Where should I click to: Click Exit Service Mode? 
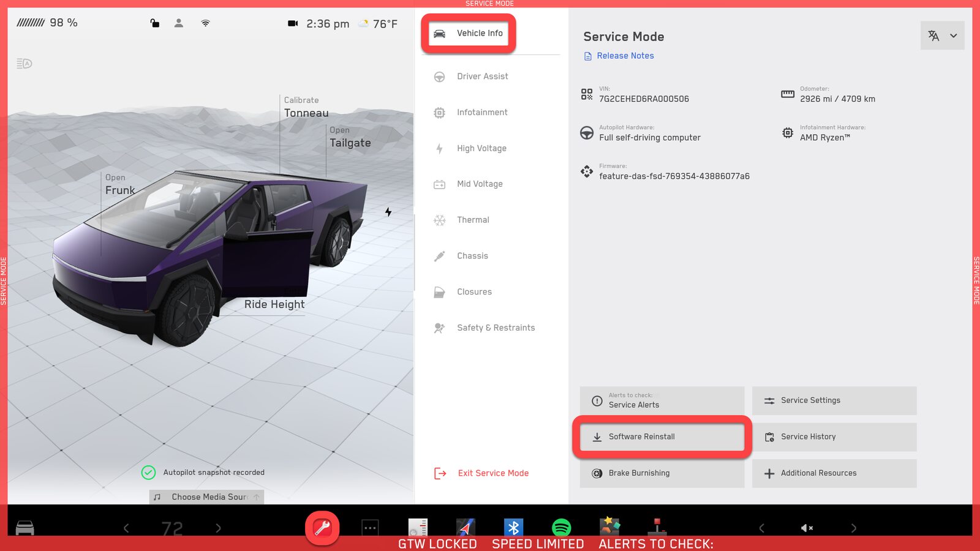[481, 473]
